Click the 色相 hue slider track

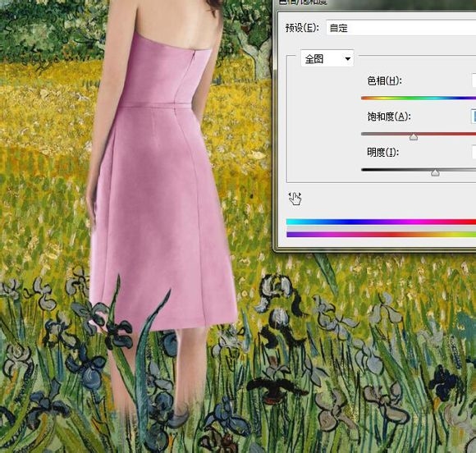(x=419, y=98)
